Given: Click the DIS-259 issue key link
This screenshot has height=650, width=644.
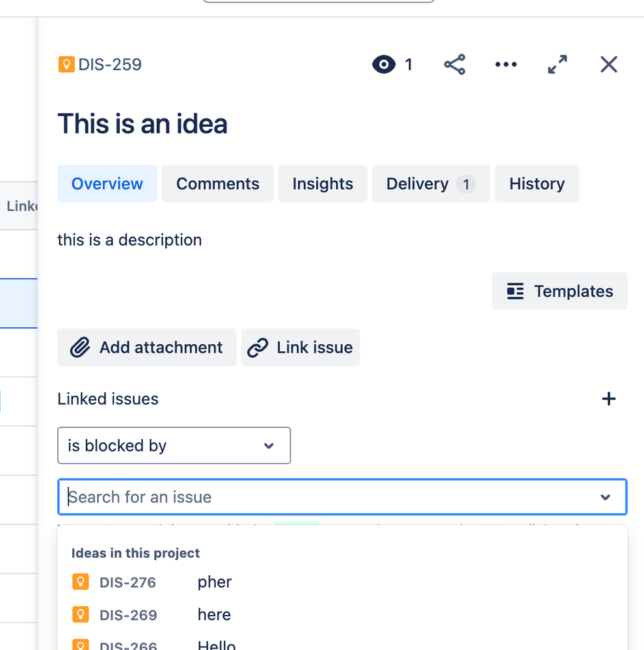Looking at the screenshot, I should click(110, 64).
